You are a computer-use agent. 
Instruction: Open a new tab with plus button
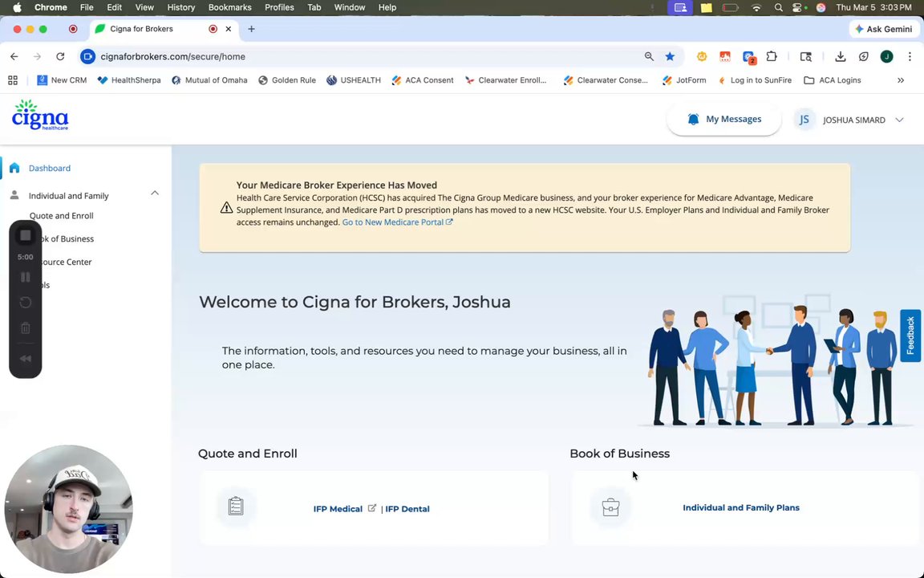coord(252,29)
